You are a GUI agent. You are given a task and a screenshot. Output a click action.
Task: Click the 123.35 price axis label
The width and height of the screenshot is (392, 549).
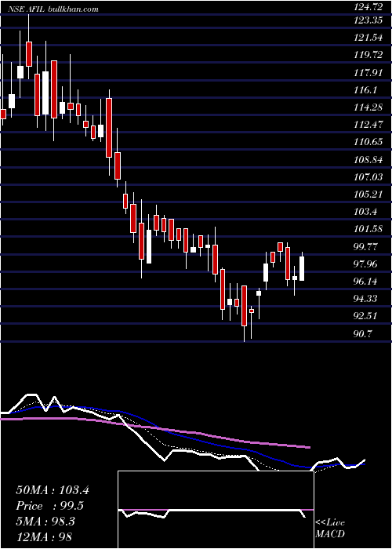(368, 20)
